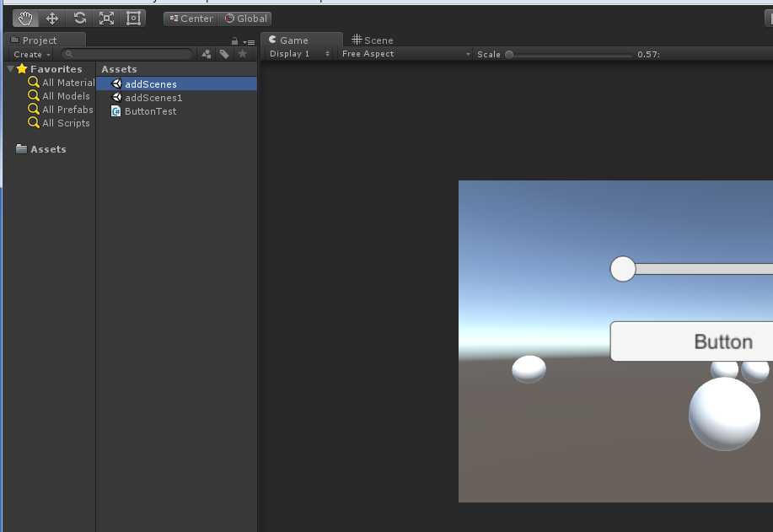Viewport: 773px width, 532px height.
Task: Toggle the Project panel lock
Action: pos(235,41)
